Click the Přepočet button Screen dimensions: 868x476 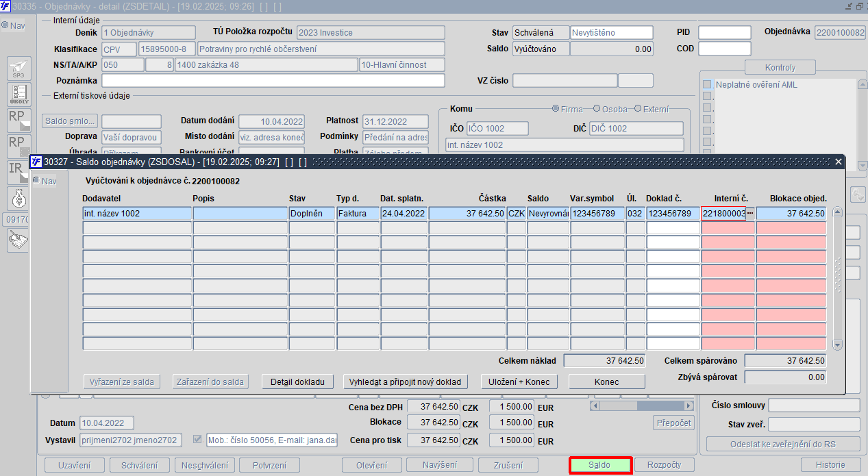(x=673, y=423)
